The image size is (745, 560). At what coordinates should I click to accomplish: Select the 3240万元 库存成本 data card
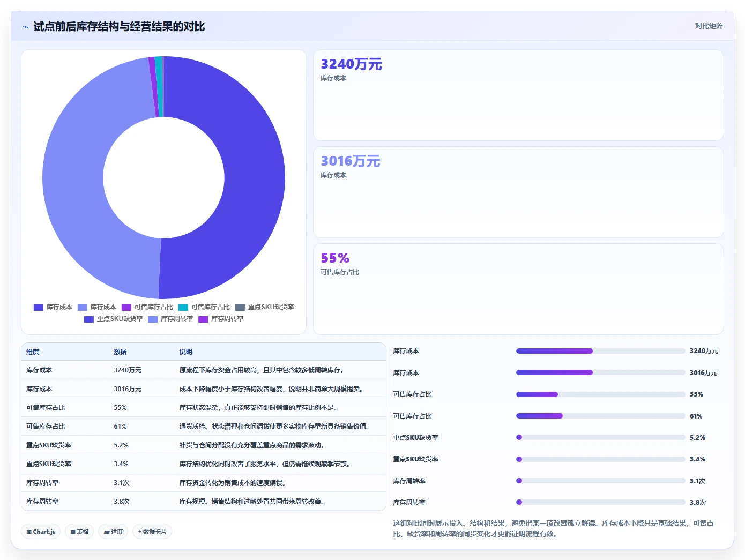(518, 95)
